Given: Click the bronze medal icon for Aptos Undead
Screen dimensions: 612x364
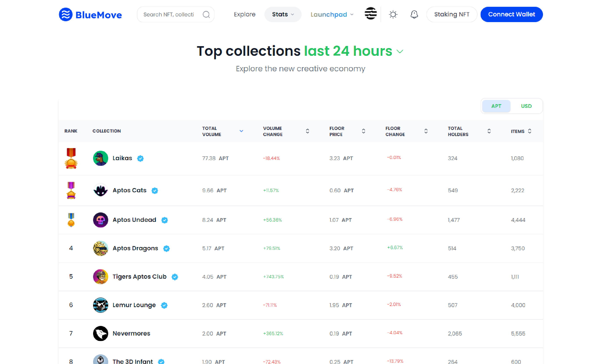Looking at the screenshot, I should (x=71, y=220).
